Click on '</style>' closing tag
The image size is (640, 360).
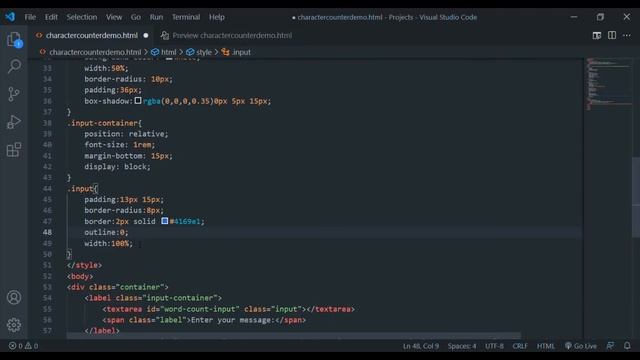pos(84,265)
